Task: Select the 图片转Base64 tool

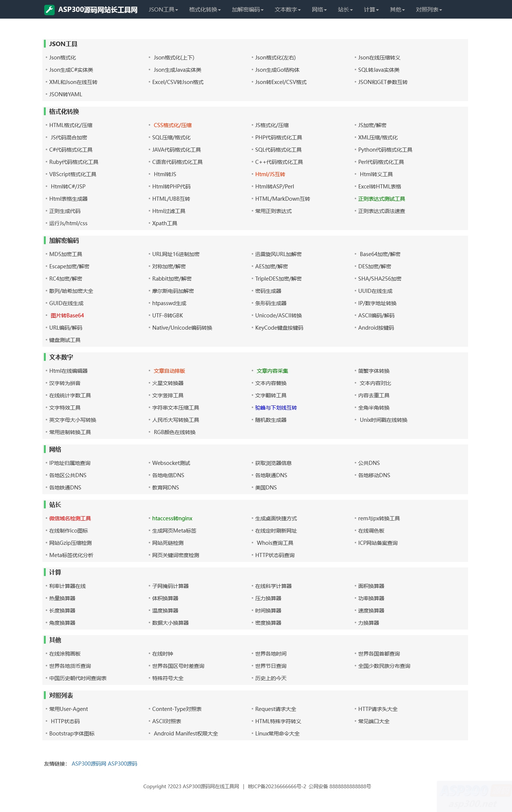Action: point(67,316)
